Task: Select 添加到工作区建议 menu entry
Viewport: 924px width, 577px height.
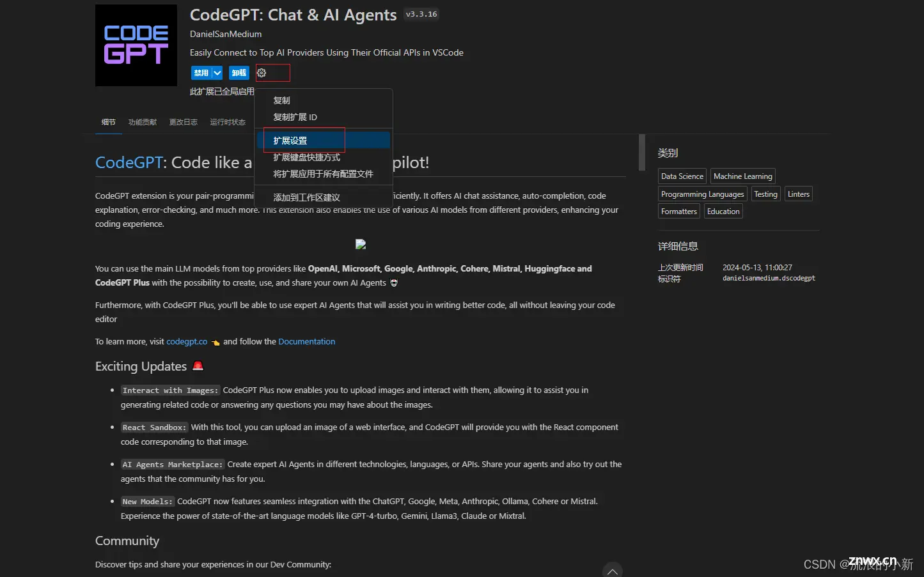Action: (324, 197)
